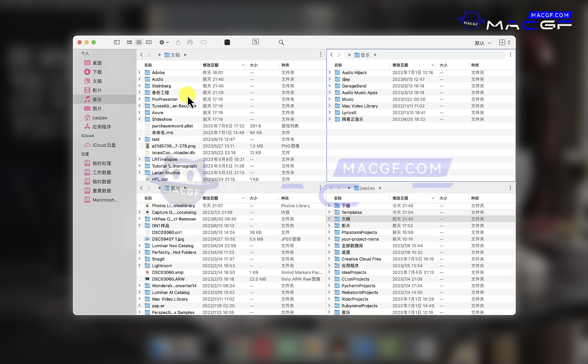
Task: Click the 种类 header in 音乐 pane
Action: pyautogui.click(x=475, y=65)
